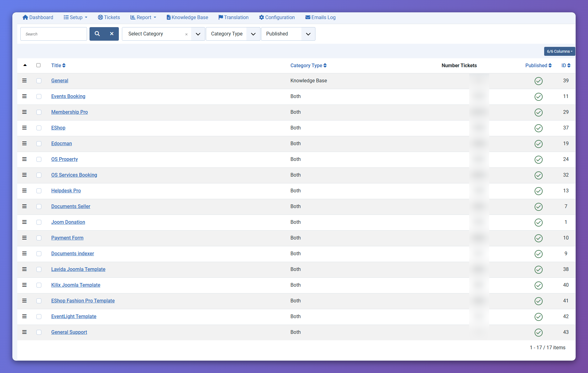Grab the drag handle for Helpdesk Pro

[24, 191]
